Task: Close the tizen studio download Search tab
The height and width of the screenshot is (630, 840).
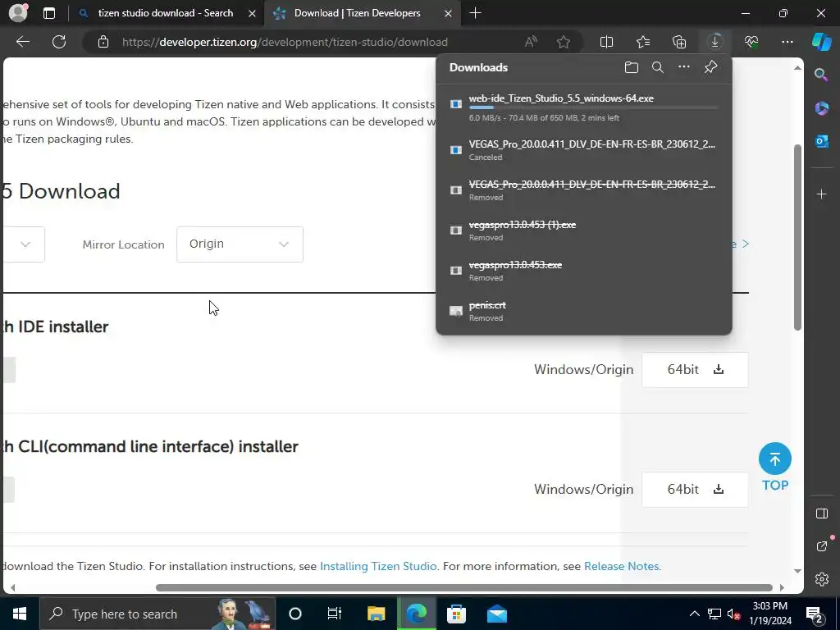Action: point(252,13)
